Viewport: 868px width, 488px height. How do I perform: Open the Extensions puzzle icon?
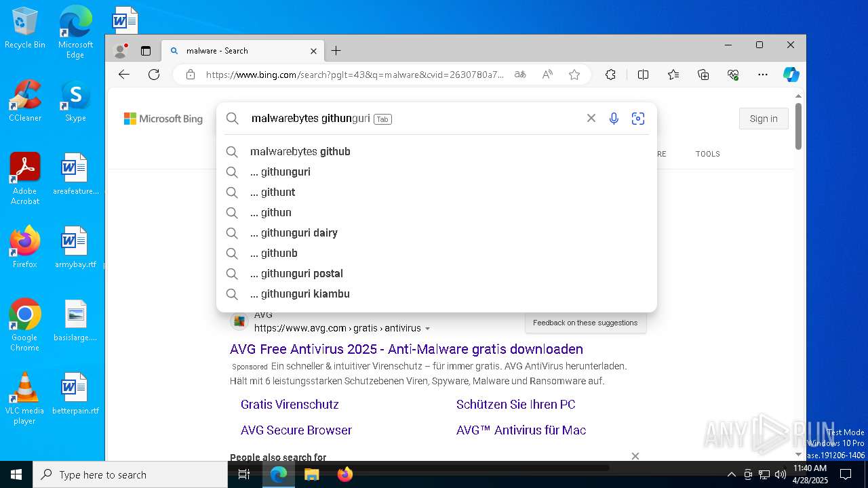tap(610, 75)
